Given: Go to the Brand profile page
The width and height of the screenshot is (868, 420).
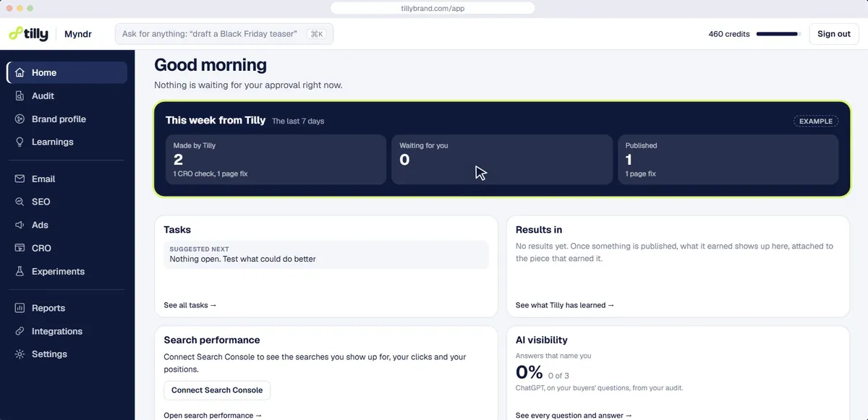Looking at the screenshot, I should tap(59, 119).
